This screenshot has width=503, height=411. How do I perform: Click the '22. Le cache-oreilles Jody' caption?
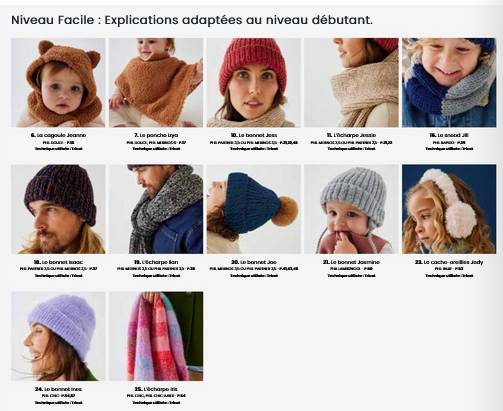[449, 262]
